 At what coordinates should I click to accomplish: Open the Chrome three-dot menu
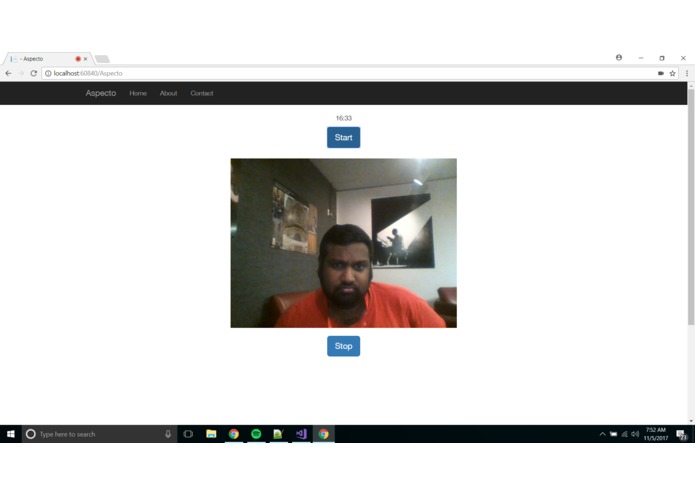click(687, 73)
